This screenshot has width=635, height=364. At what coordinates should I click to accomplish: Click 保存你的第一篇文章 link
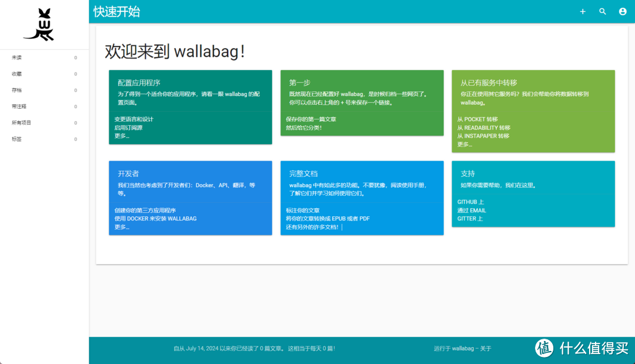[x=311, y=119]
